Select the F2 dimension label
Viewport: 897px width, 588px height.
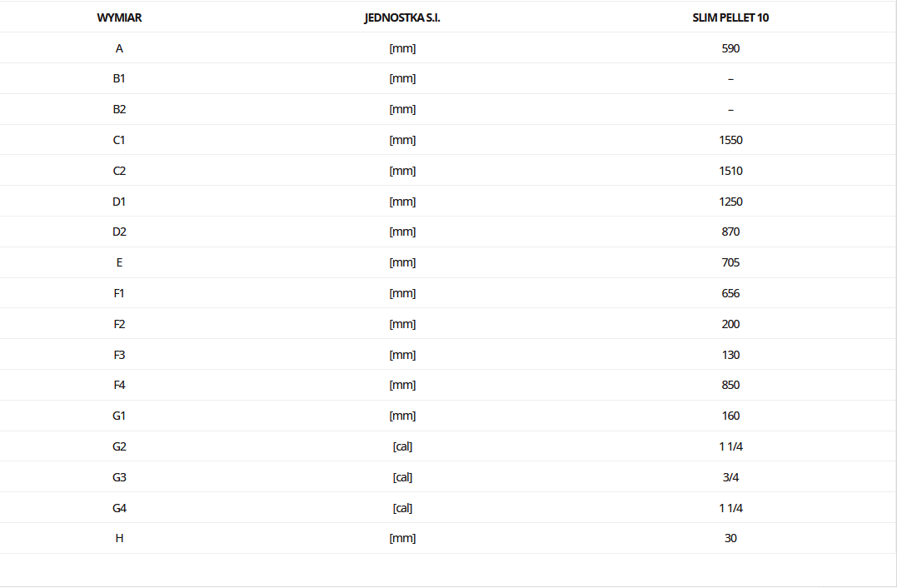pos(119,324)
